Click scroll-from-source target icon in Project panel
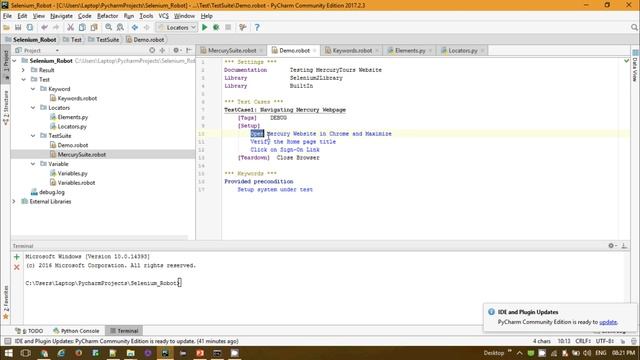Viewport: 640px width, 360px height. (152, 50)
